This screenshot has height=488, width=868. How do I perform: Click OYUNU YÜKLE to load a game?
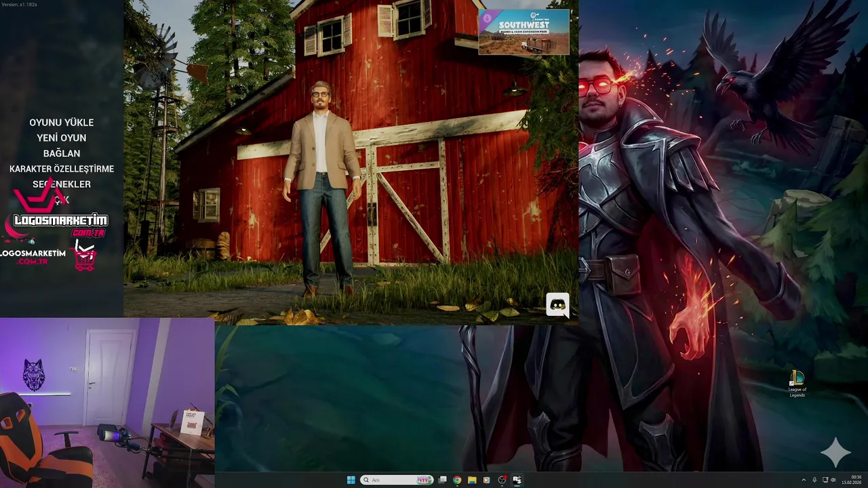[x=61, y=123]
